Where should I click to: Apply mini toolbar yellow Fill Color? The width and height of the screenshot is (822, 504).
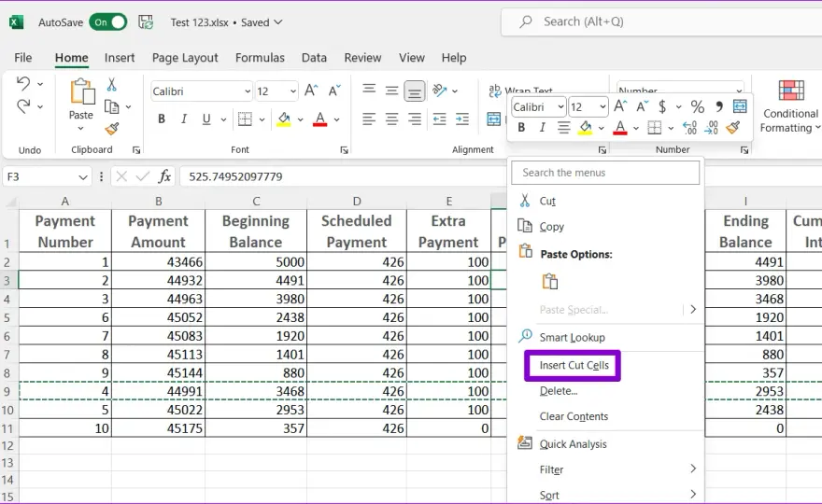[585, 127]
